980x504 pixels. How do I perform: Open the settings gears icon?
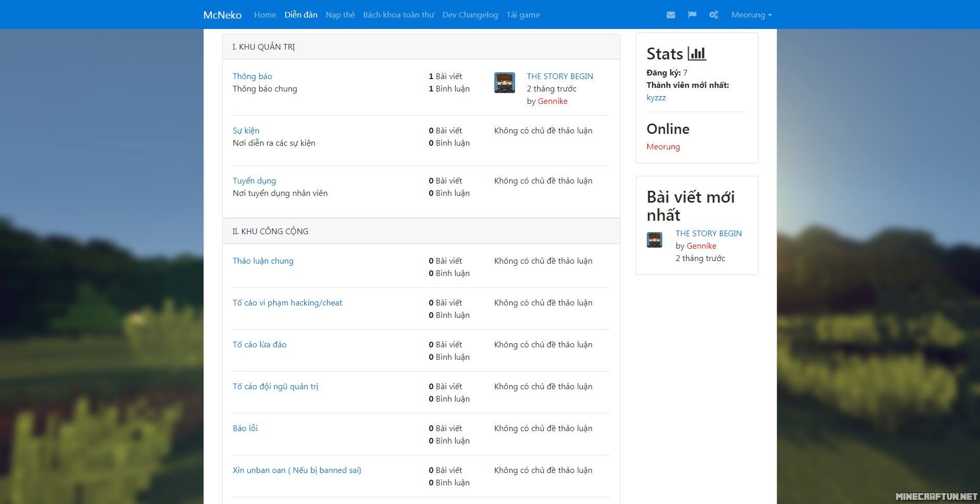click(x=713, y=15)
